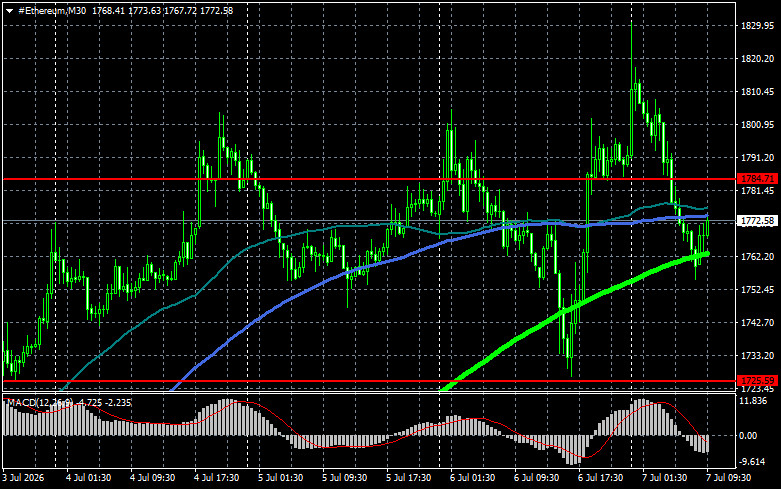Click the 1742.70 price scale value
Screen dimensions: 781x489
[758, 323]
